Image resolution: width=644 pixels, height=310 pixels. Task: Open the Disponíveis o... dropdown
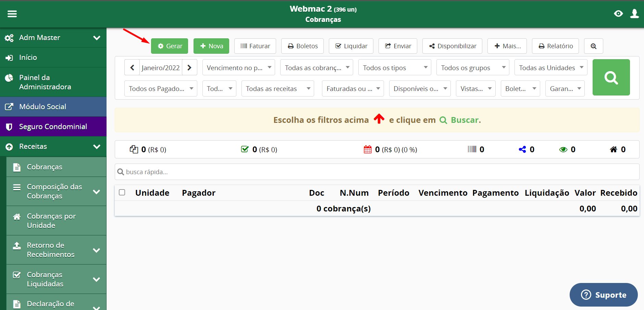[420, 88]
